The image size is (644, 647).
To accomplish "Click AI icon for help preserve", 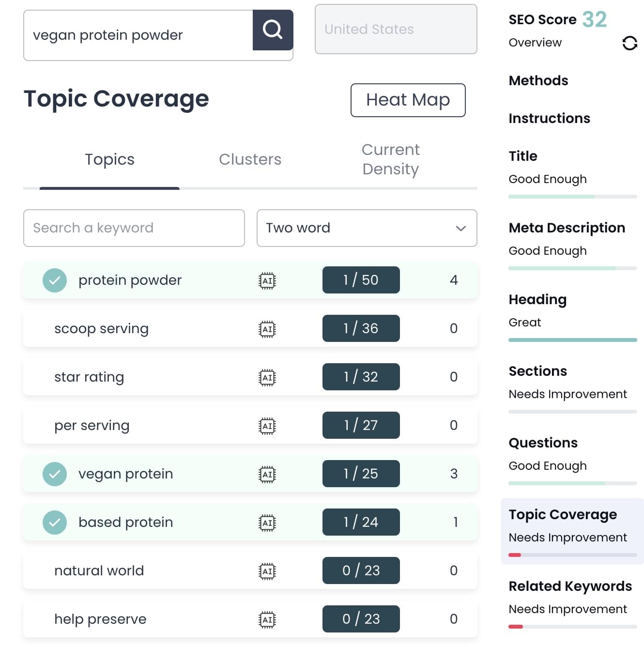I will (x=267, y=620).
